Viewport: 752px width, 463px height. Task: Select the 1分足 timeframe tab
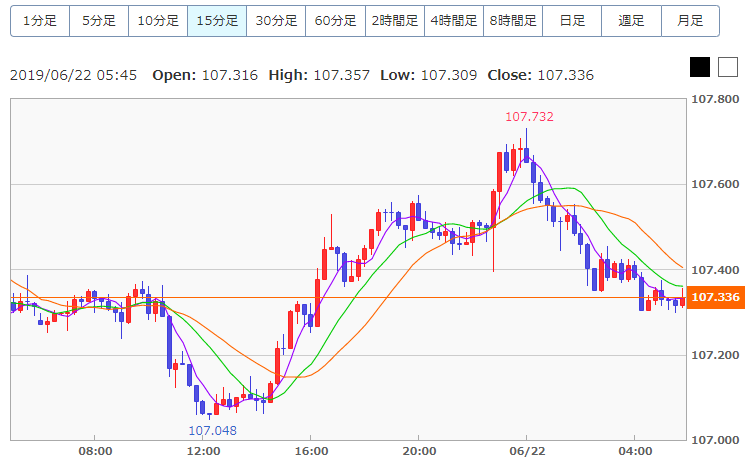point(40,21)
